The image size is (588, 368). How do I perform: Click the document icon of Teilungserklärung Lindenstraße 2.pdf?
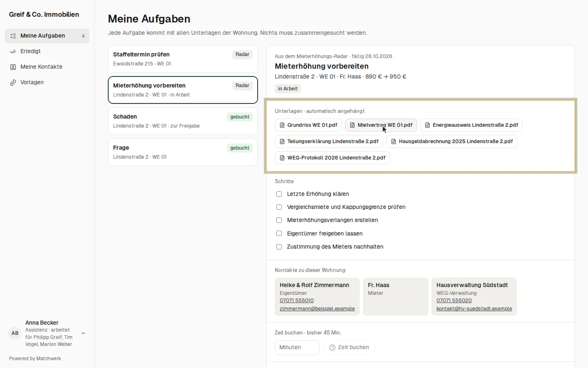click(x=282, y=141)
